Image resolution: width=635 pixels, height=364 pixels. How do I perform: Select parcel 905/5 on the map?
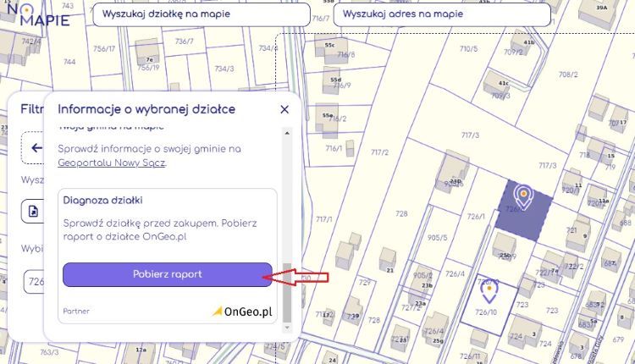(438, 238)
